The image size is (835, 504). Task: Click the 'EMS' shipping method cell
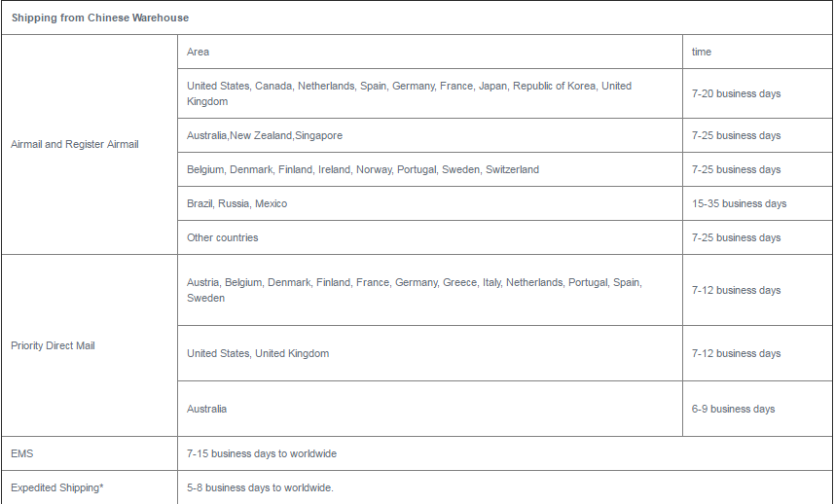(x=90, y=454)
